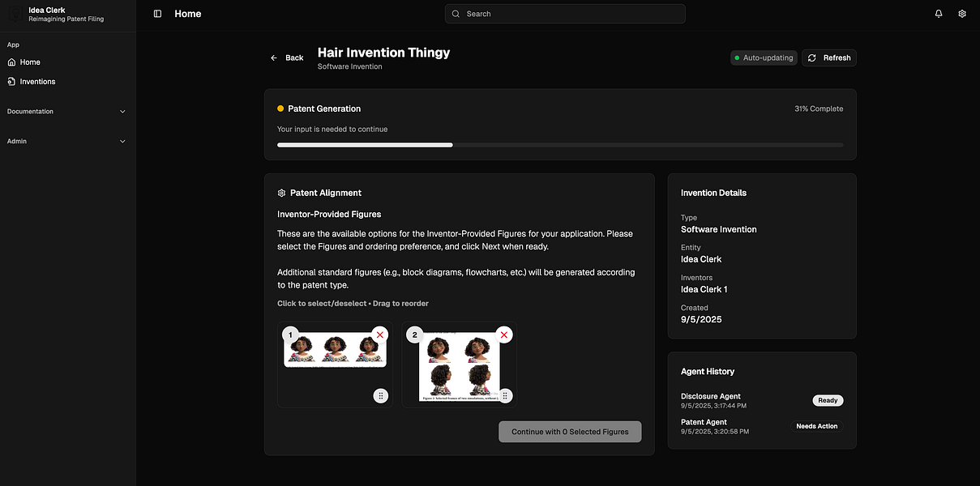This screenshot has width=980, height=486.
Task: Go Back to previous page
Action: (287, 58)
